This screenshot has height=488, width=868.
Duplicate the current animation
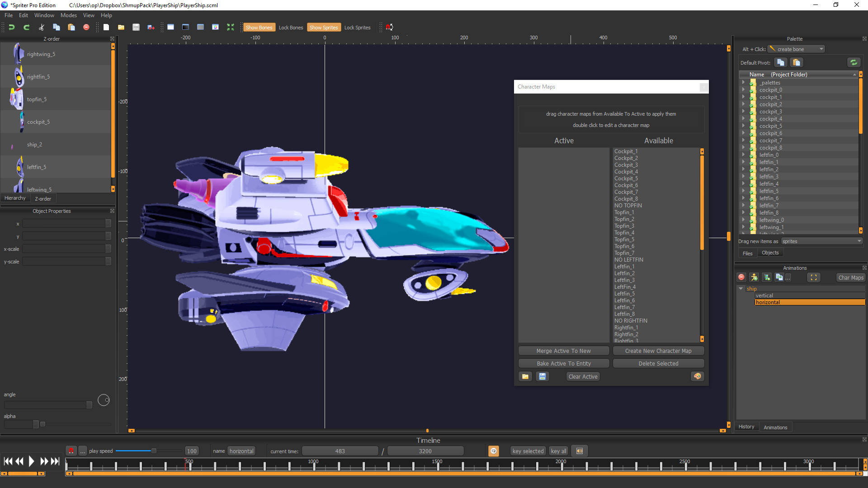(x=779, y=277)
